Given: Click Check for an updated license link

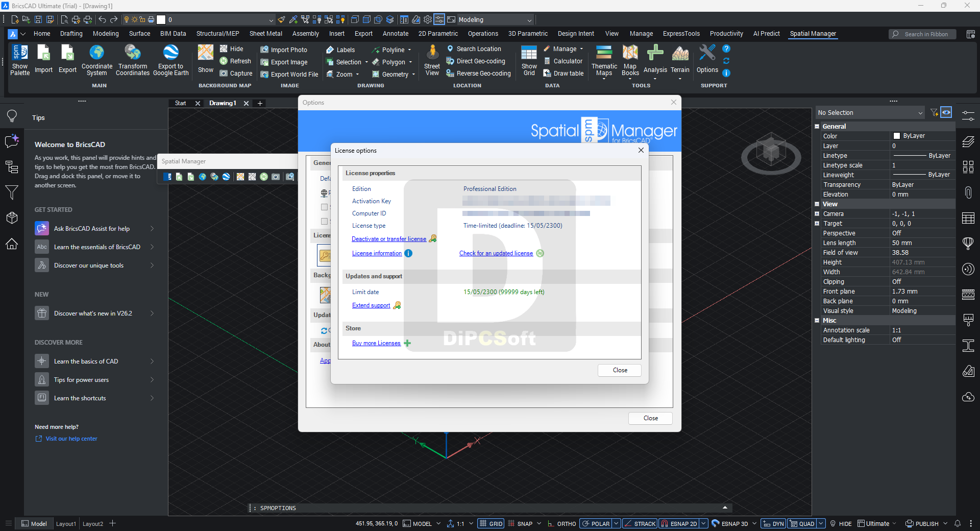Looking at the screenshot, I should [496, 253].
